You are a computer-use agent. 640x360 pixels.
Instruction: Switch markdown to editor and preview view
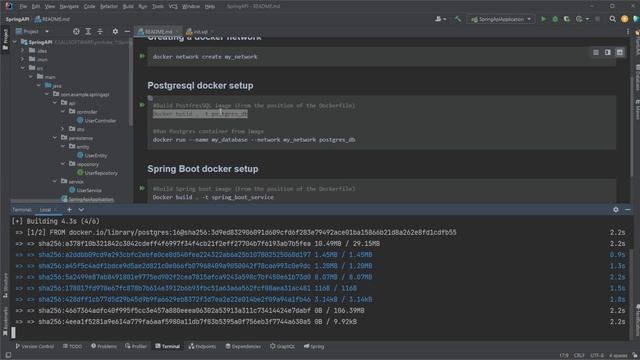pos(608,52)
